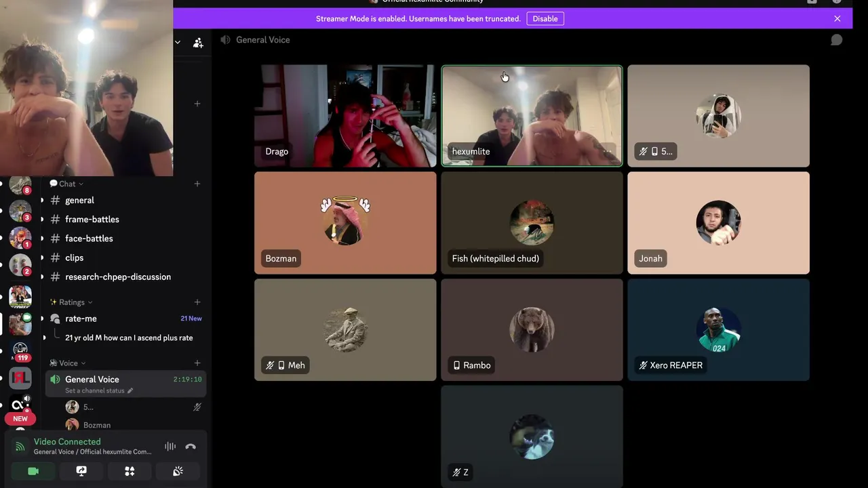The image size is (868, 488).
Task: Disconnect from voice with the hang-up icon
Action: point(191,447)
